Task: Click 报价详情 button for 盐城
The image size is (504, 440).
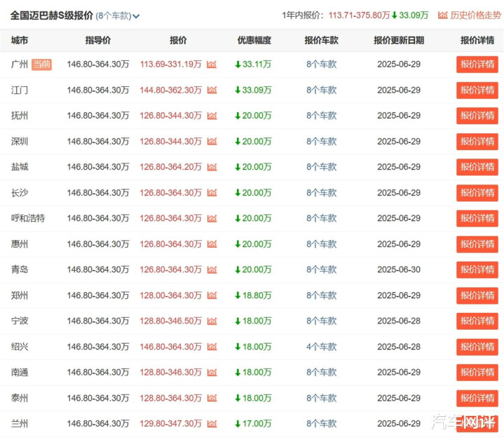Action: point(477,167)
